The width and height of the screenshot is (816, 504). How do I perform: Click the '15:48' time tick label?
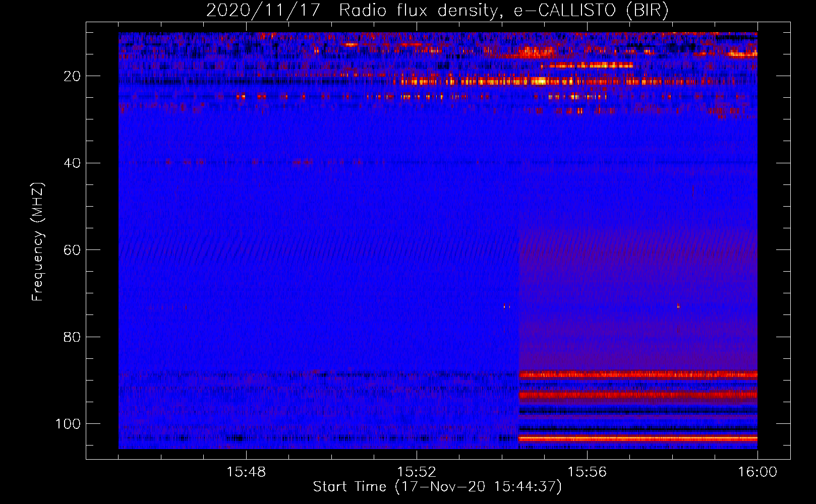click(x=246, y=472)
